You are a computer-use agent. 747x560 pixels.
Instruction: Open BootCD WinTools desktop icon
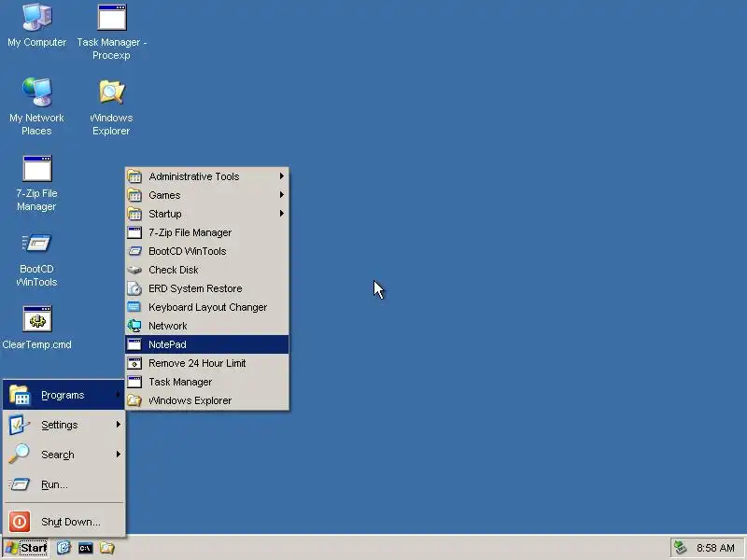click(36, 259)
